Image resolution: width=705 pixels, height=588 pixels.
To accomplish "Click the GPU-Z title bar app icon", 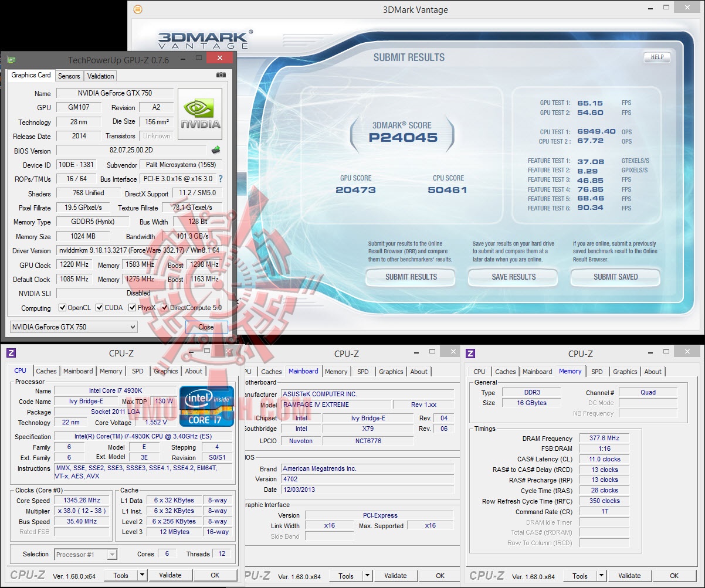I will (x=11, y=60).
